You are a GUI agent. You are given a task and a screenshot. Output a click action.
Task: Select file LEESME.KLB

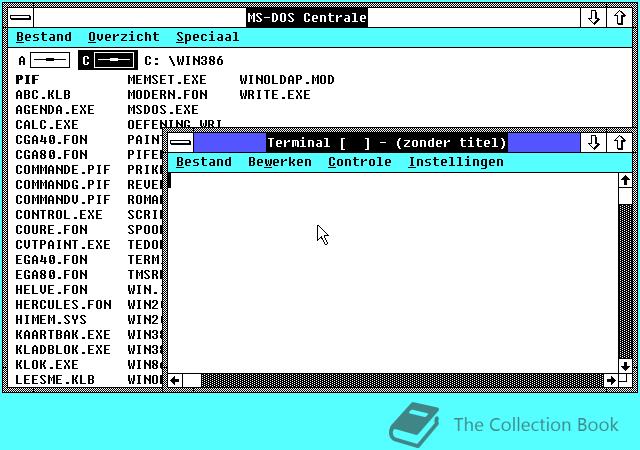click(x=55, y=379)
